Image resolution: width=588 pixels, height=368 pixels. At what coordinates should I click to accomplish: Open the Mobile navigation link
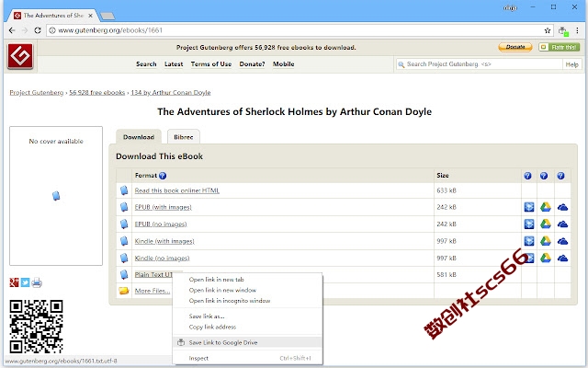tap(284, 64)
